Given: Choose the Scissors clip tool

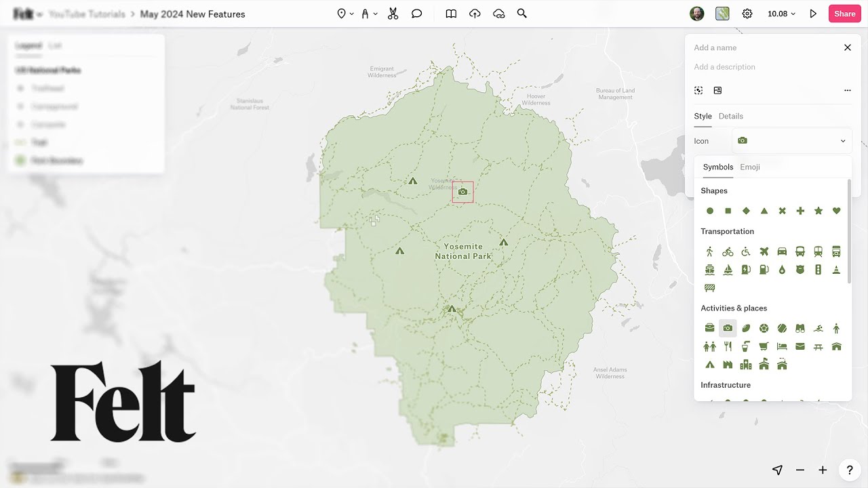Looking at the screenshot, I should pyautogui.click(x=393, y=14).
